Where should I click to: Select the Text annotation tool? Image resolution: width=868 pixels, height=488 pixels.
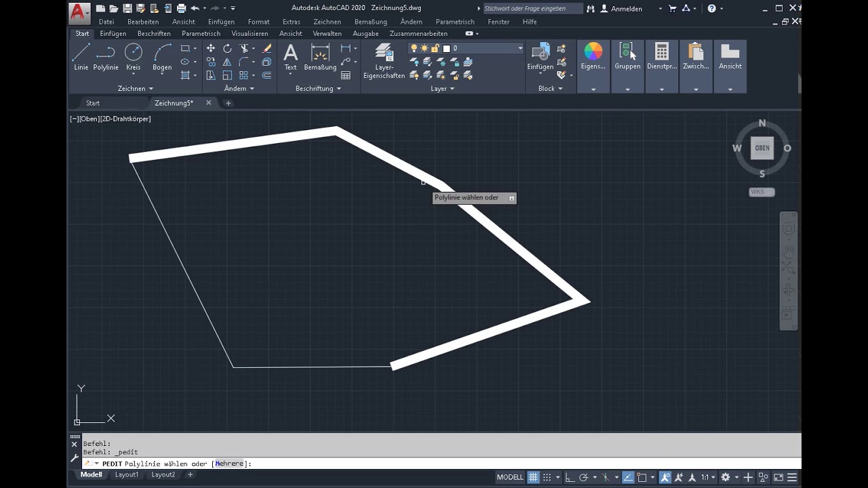[290, 57]
